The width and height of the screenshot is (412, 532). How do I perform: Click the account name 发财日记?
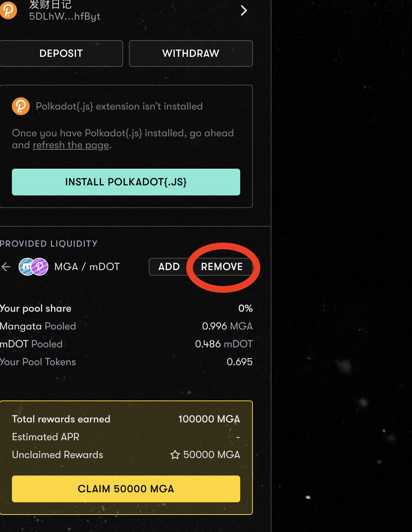point(50,4)
